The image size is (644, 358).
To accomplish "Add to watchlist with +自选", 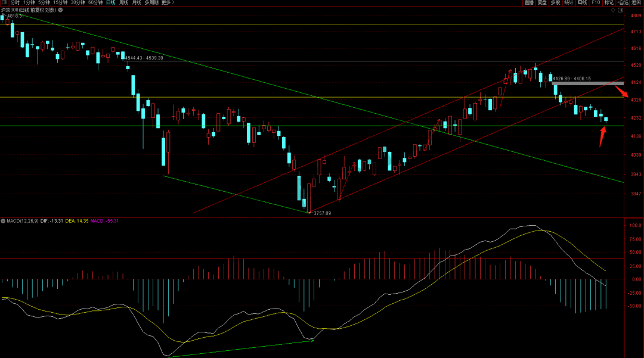I will pos(623,2).
